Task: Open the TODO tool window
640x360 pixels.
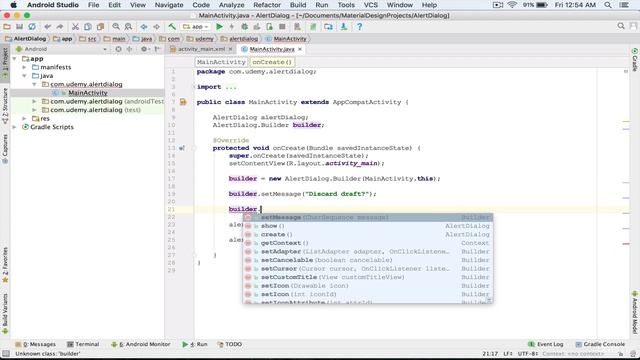Action: tap(230, 344)
